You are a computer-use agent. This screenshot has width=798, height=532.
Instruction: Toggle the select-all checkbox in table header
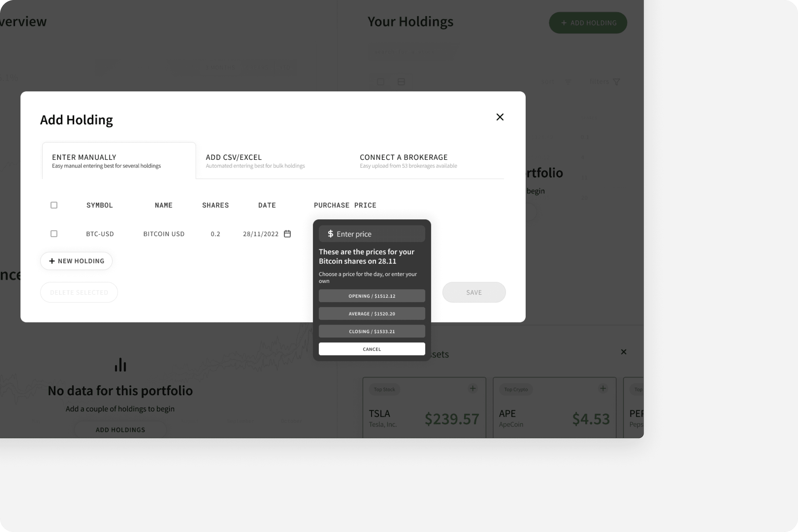(54, 205)
